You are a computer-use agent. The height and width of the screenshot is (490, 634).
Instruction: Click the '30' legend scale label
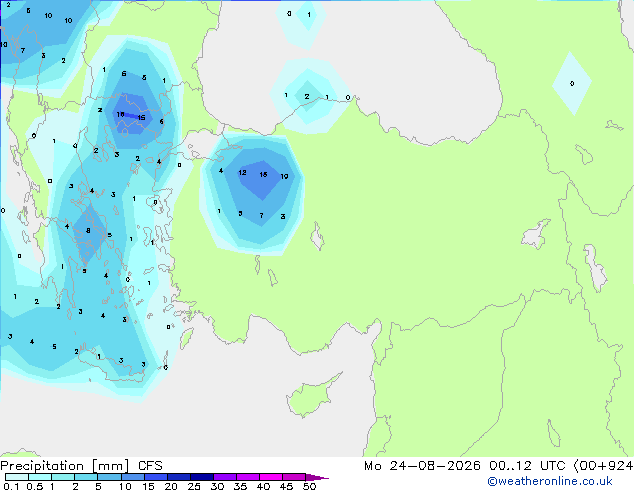[217, 486]
